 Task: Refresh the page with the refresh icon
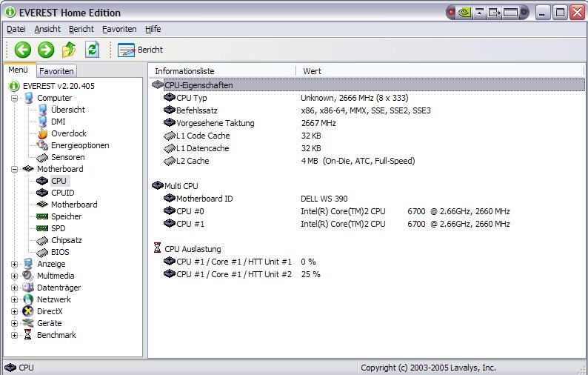[x=93, y=50]
